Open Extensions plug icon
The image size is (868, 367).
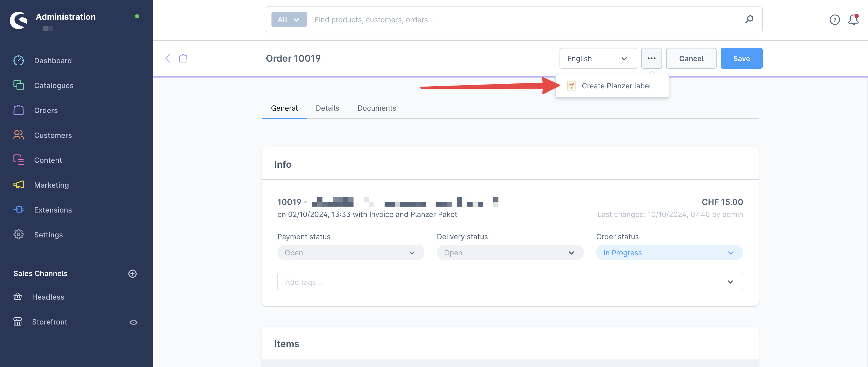[19, 210]
